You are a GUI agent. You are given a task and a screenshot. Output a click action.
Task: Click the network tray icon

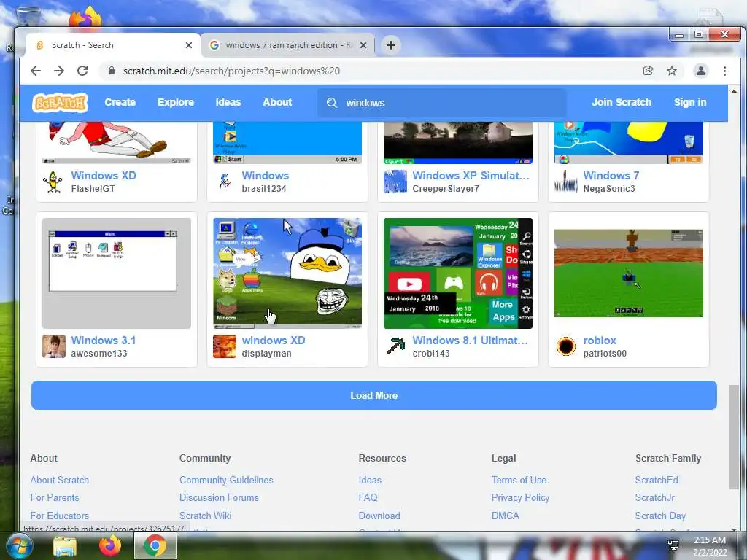pyautogui.click(x=673, y=545)
